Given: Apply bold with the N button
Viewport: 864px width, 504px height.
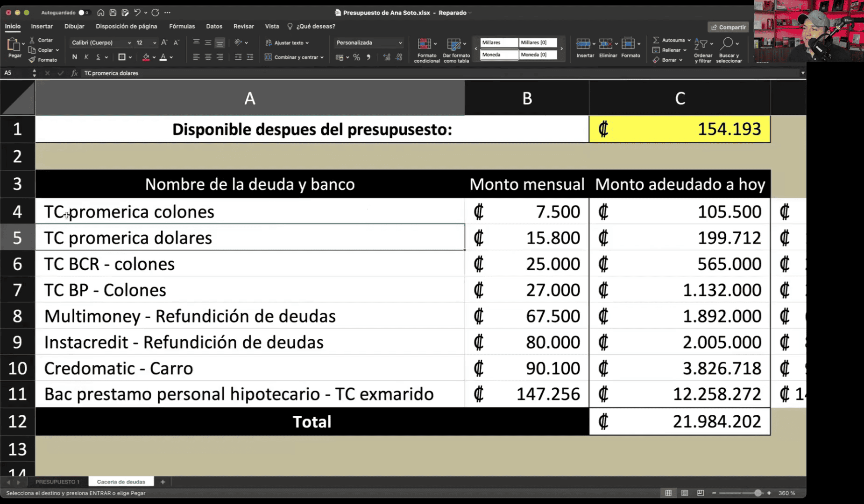Looking at the screenshot, I should (x=74, y=57).
